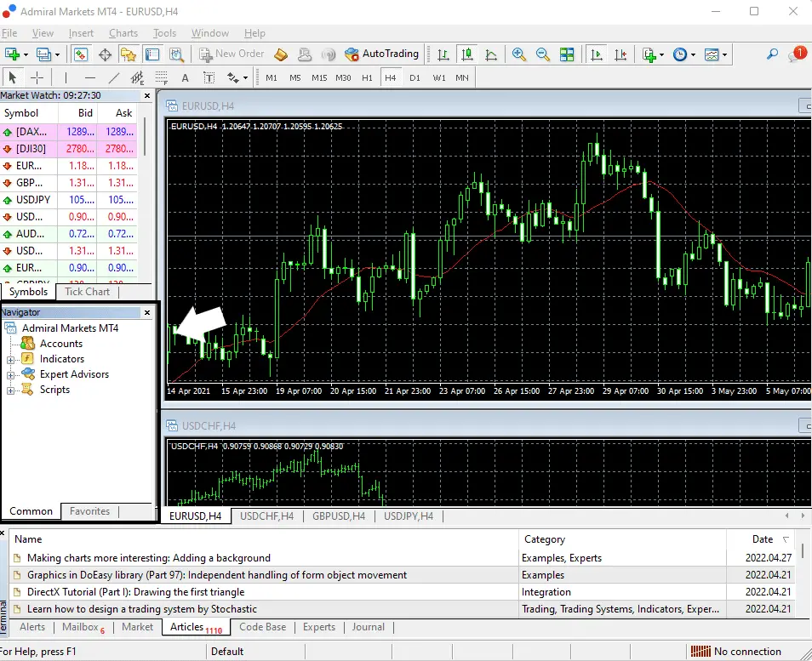Toggle the Navigator folder-star toolbar icon
Image resolution: width=812 pixels, height=661 pixels.
[129, 54]
